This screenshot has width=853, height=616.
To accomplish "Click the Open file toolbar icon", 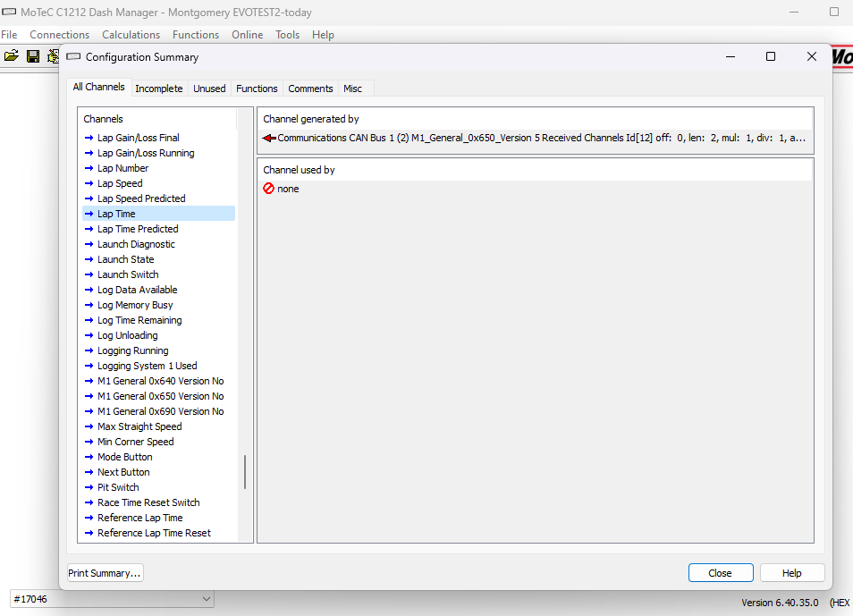I will [12, 55].
